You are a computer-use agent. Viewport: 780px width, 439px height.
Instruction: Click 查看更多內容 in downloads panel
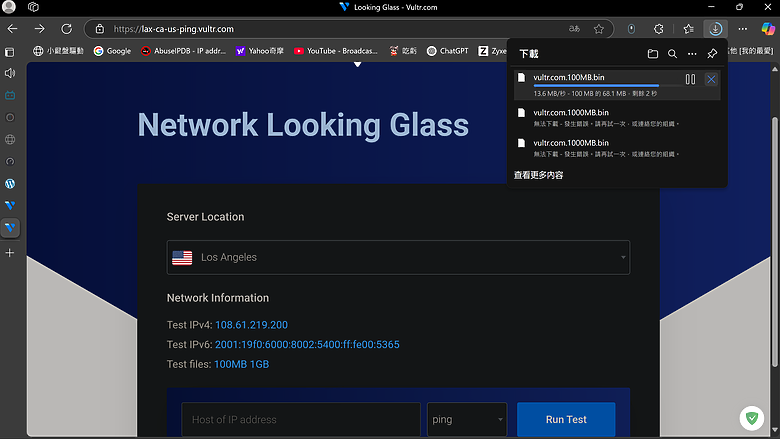coord(538,175)
